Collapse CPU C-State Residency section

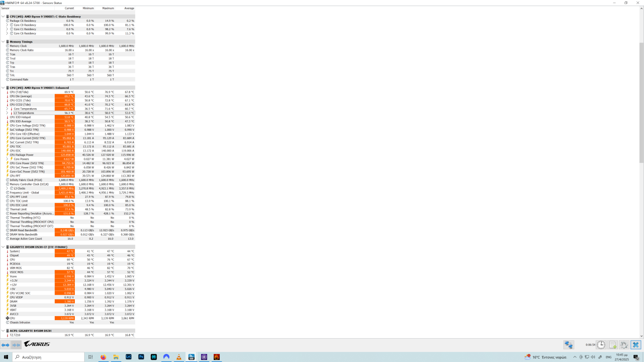tap(3, 16)
